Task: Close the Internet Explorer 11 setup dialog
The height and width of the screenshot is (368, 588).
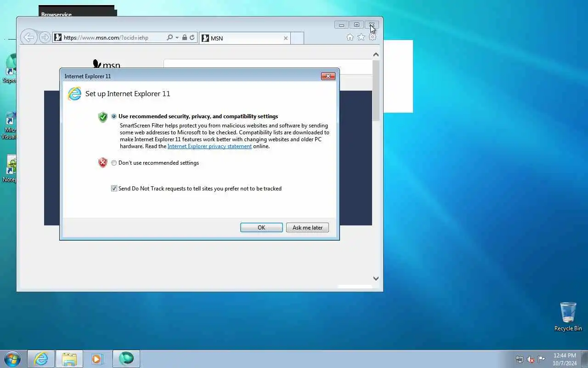Action: tap(328, 76)
